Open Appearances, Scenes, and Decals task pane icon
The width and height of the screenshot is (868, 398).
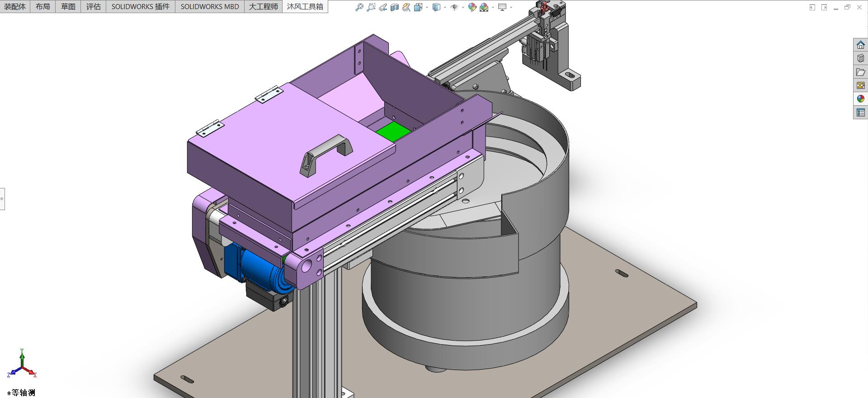point(861,99)
